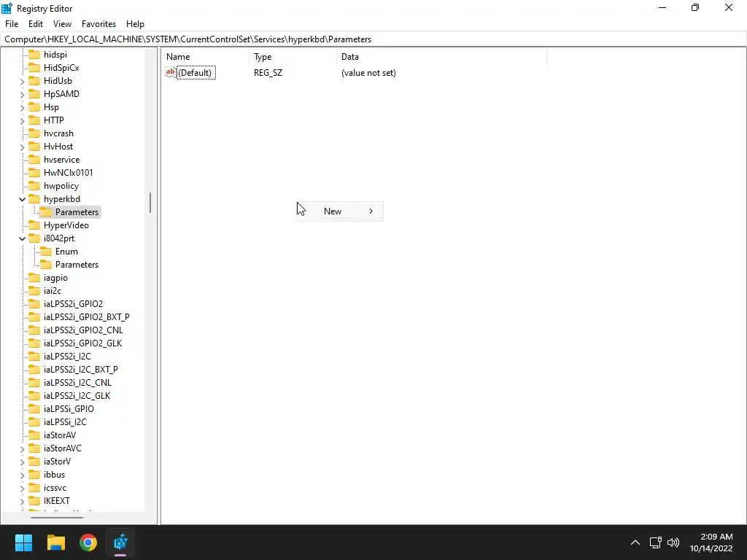Click the REG_SZ type cell
The image size is (747, 560).
coord(268,73)
